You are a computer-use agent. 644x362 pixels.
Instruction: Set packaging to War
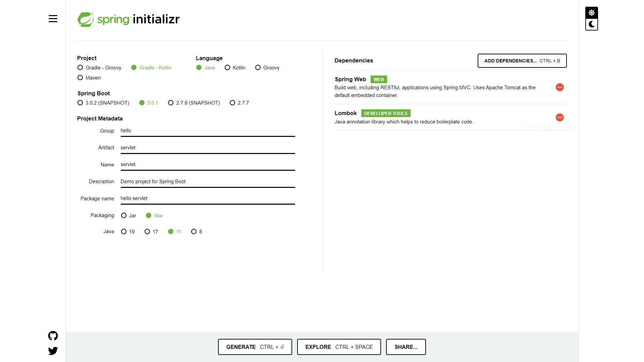coord(155,216)
